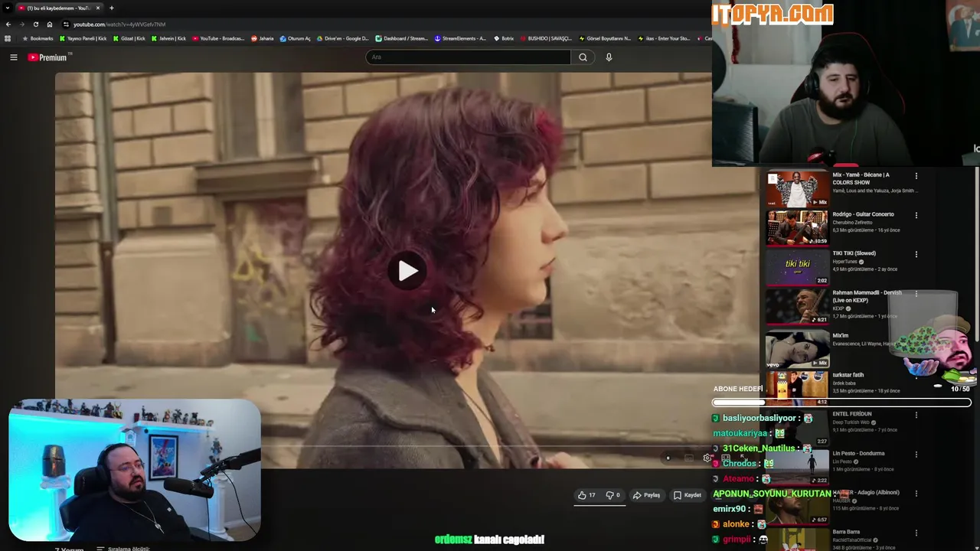Open 'Gözat | Kick' bookmark

[129, 38]
